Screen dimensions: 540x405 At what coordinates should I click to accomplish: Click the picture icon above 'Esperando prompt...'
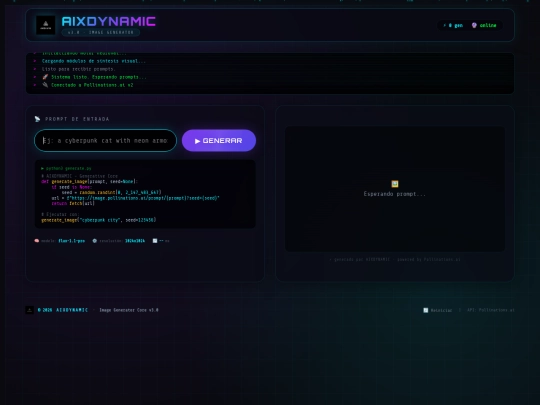pos(395,184)
